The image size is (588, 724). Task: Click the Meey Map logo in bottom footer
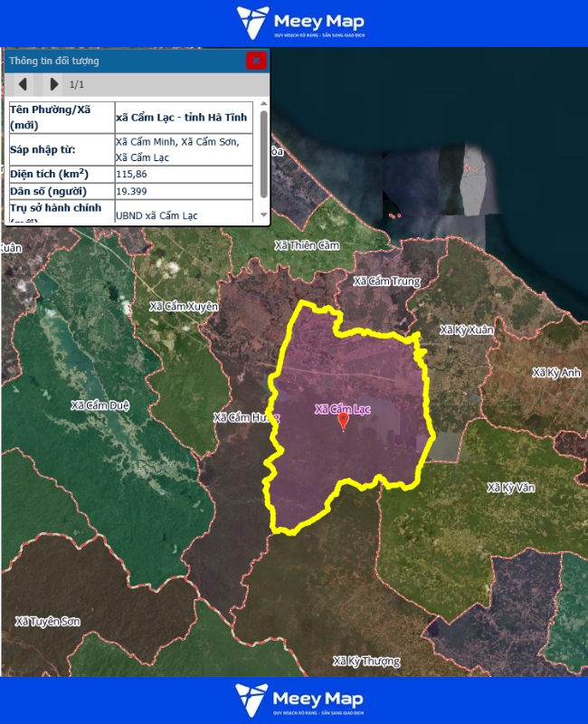point(299,700)
